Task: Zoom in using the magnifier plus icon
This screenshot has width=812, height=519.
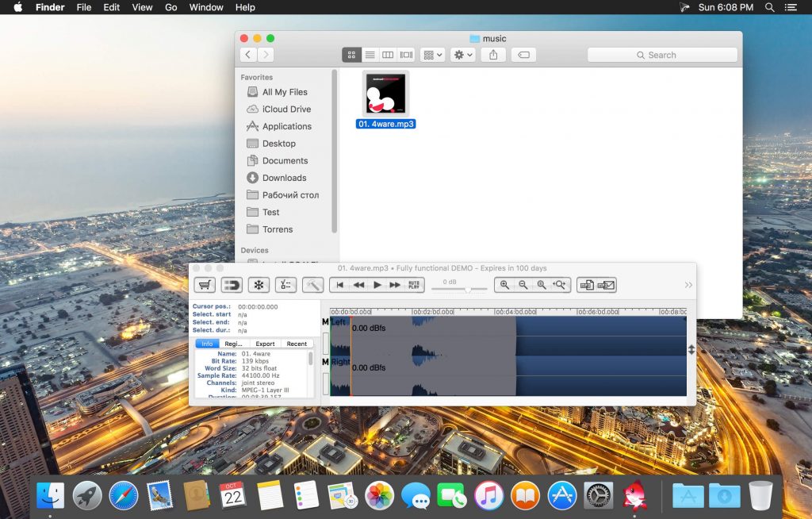Action: pos(504,285)
